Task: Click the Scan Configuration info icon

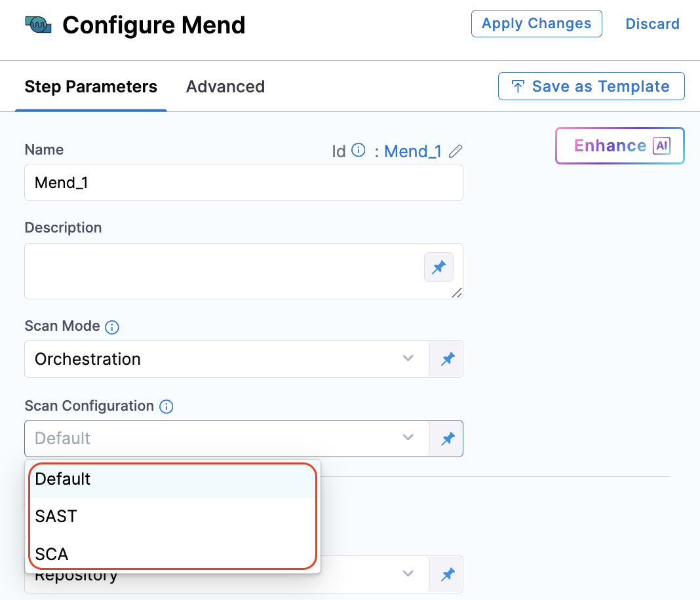Action: point(166,407)
